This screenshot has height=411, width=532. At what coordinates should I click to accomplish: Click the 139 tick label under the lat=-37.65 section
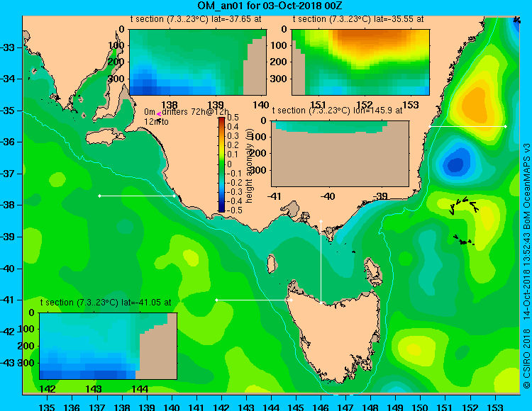pyautogui.click(x=216, y=105)
